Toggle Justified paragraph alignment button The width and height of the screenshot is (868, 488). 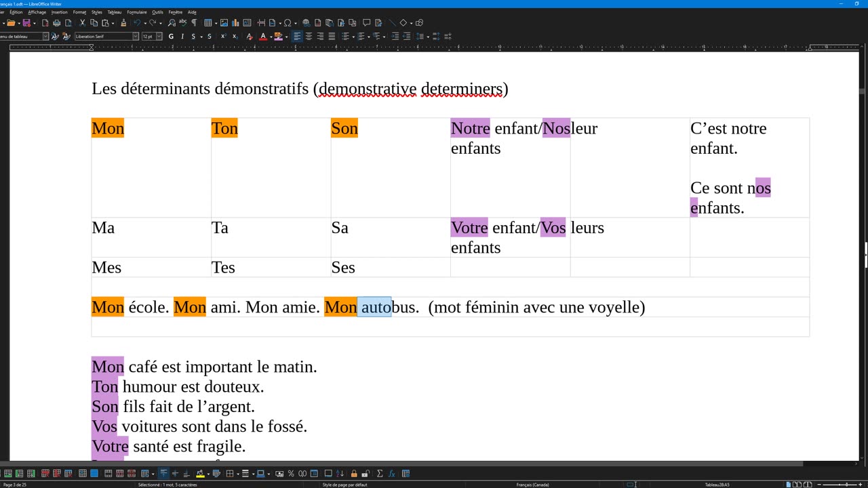click(x=332, y=37)
